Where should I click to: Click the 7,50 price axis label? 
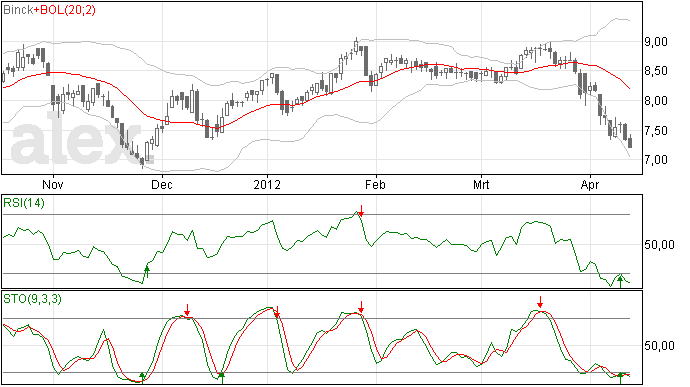(x=656, y=131)
